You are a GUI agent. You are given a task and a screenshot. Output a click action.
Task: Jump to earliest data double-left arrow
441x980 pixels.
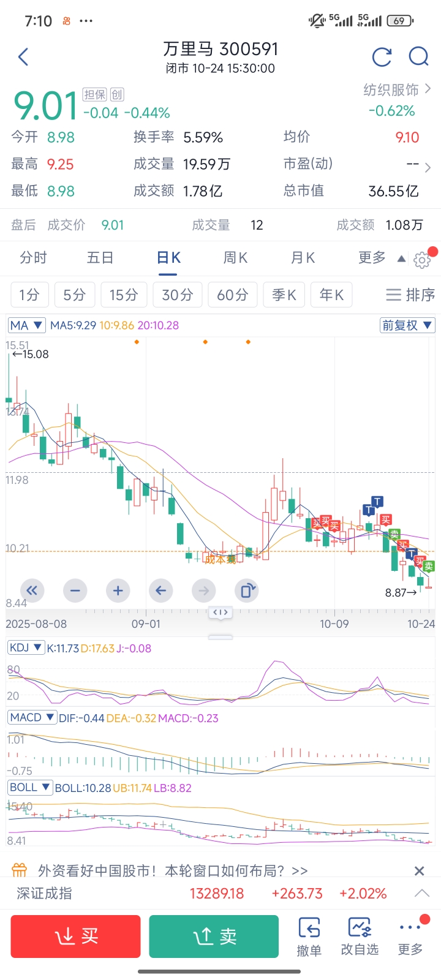(x=32, y=590)
